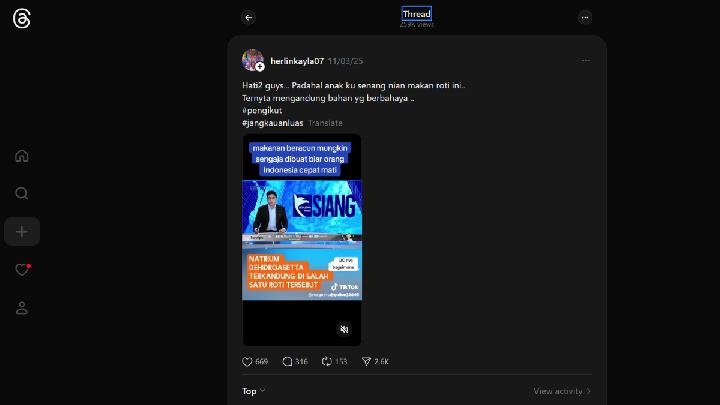This screenshot has width=720, height=405.
Task: Open profile icon in sidebar
Action: [22, 308]
